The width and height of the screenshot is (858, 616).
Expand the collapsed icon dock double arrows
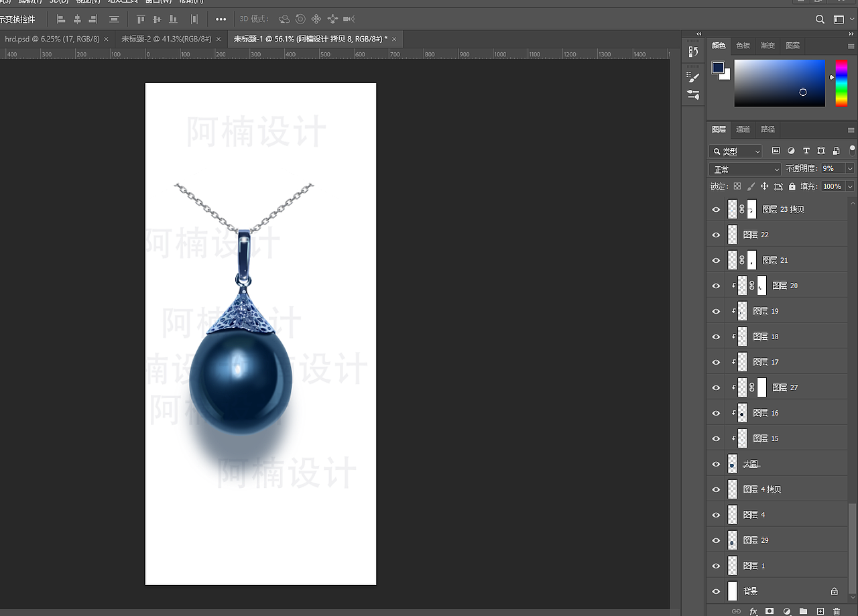[698, 33]
